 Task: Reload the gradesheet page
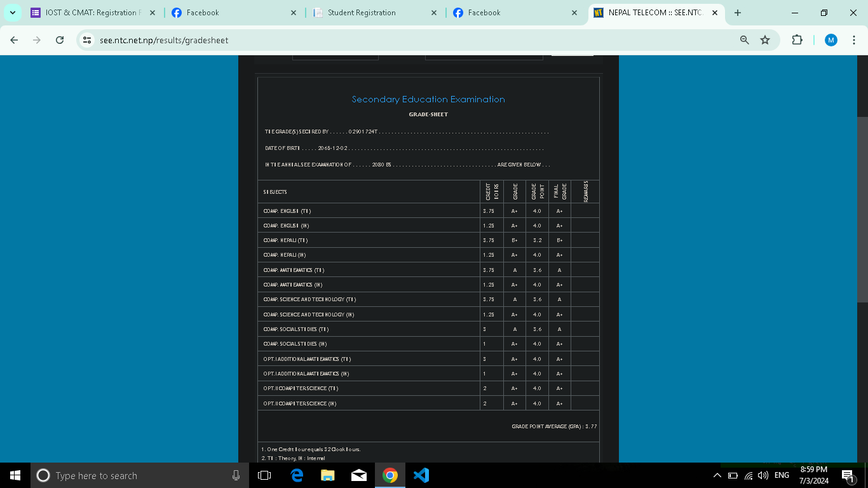60,40
